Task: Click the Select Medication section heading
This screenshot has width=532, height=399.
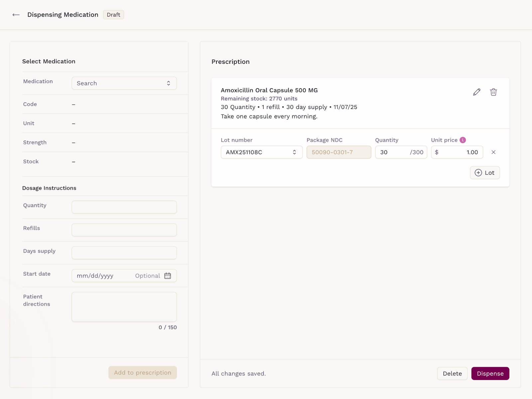Action: (49, 61)
